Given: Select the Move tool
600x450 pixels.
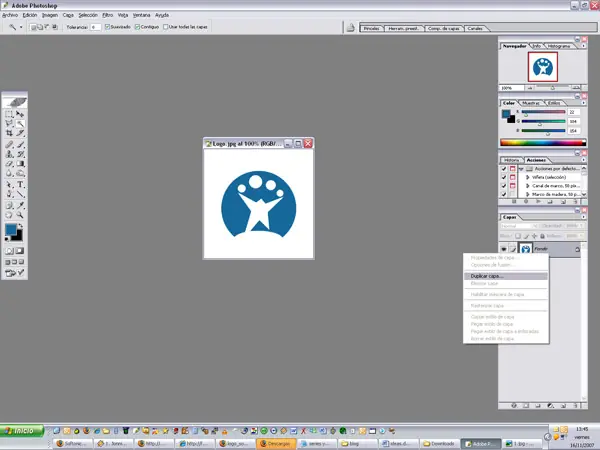Looking at the screenshot, I should (x=20, y=114).
